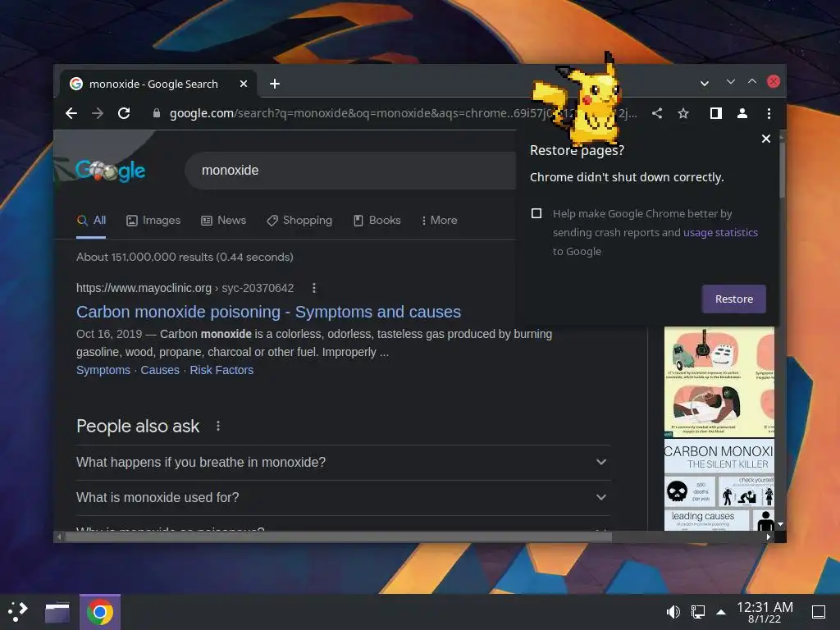
Task: Open the volume tray icon
Action: point(673,612)
